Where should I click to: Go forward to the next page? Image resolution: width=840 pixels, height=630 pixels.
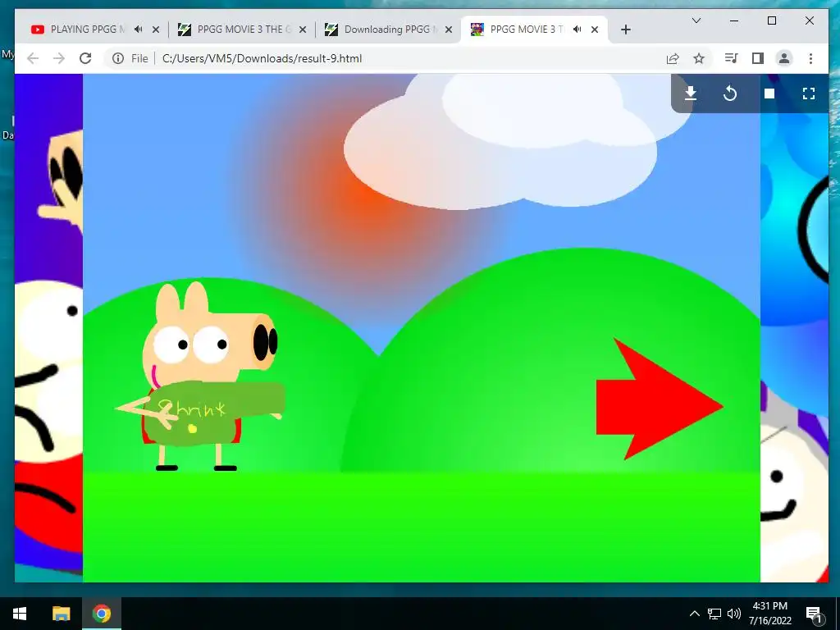click(x=59, y=58)
